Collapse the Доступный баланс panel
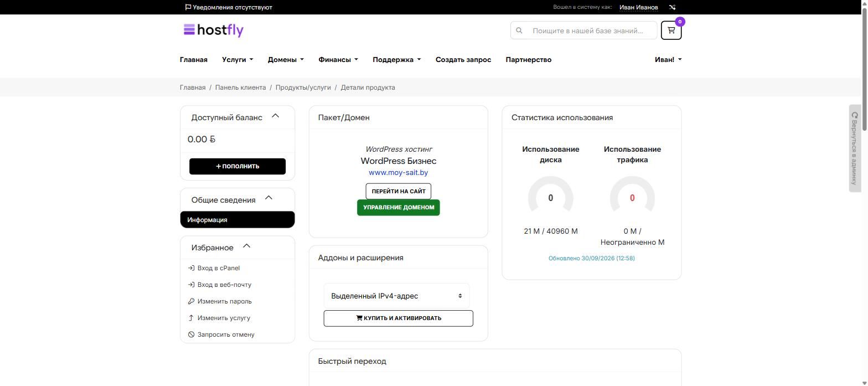 [275, 116]
